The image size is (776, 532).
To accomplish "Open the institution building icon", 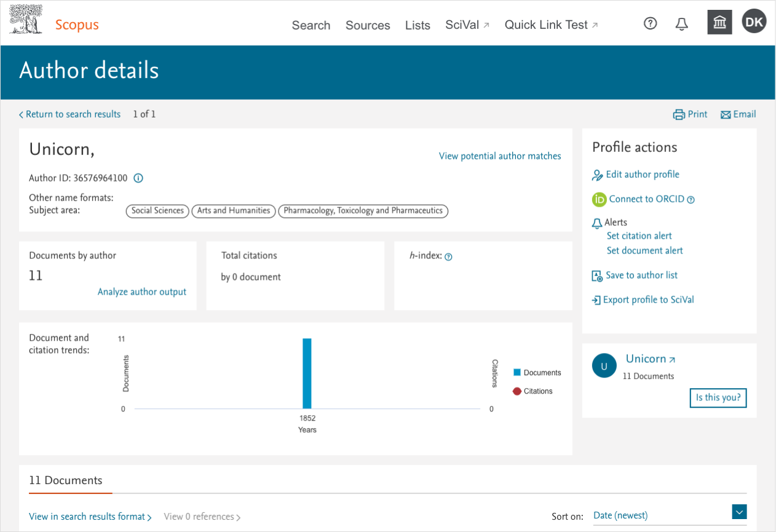I will tap(719, 23).
